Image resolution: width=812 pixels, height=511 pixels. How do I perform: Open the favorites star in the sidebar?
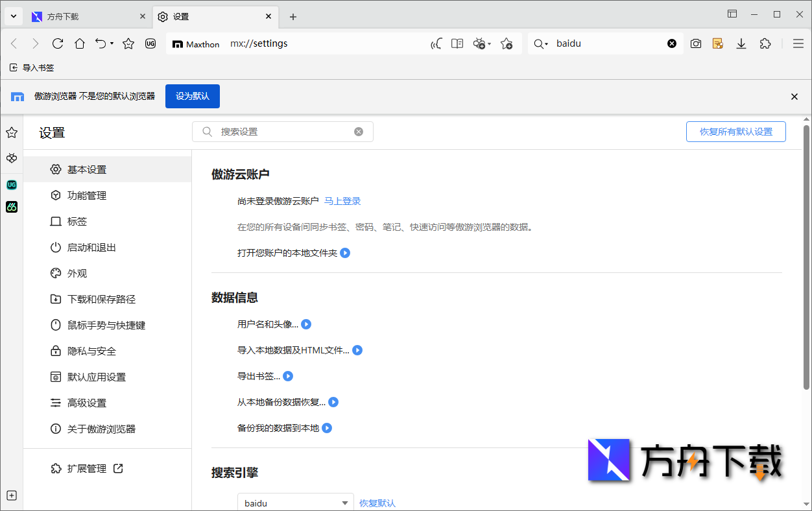coord(11,132)
